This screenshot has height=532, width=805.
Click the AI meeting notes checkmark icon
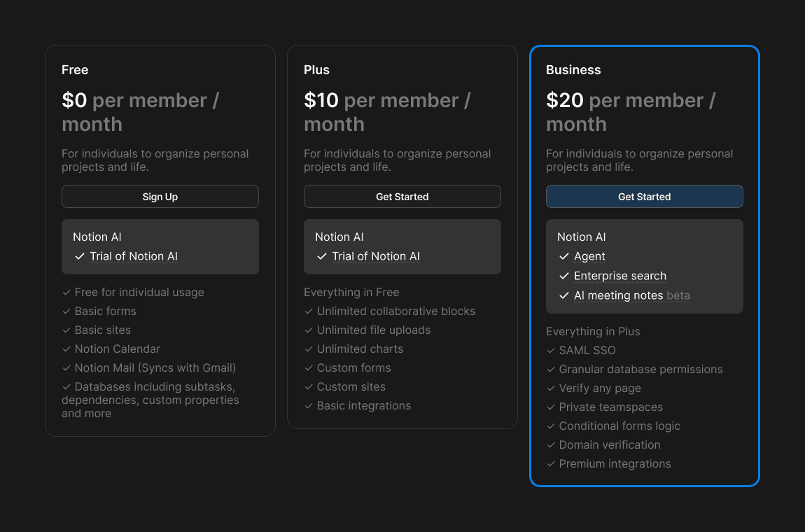[x=563, y=295]
